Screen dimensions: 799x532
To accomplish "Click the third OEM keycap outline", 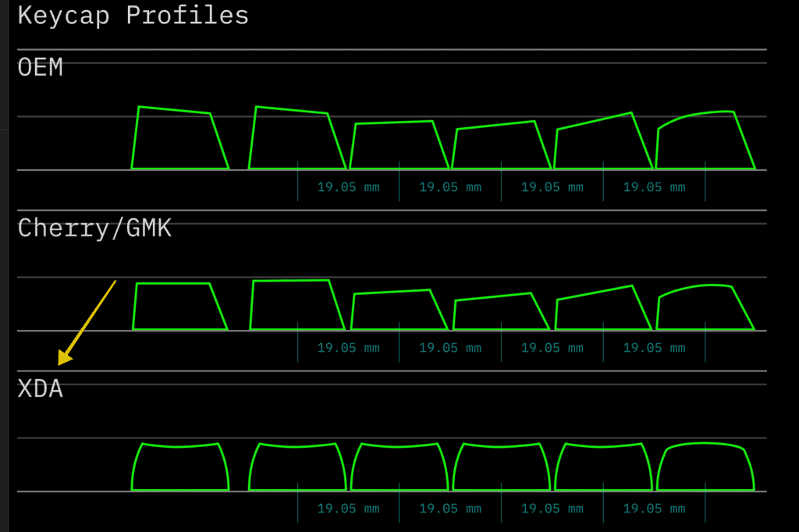I will pos(399,145).
